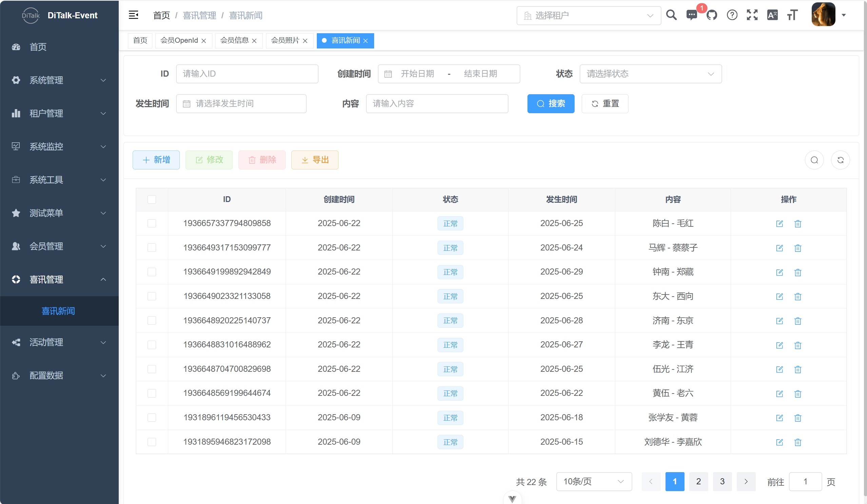Click the 搜索 search button
867x504 pixels.
(x=551, y=104)
